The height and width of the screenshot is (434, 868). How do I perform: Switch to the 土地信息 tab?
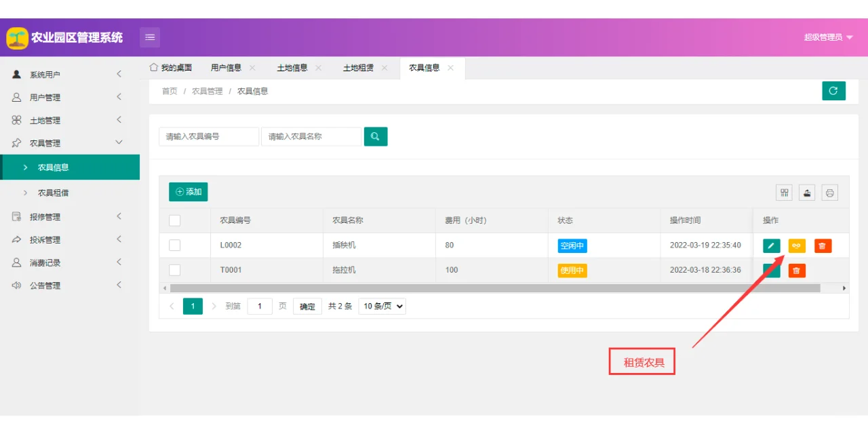pos(292,68)
